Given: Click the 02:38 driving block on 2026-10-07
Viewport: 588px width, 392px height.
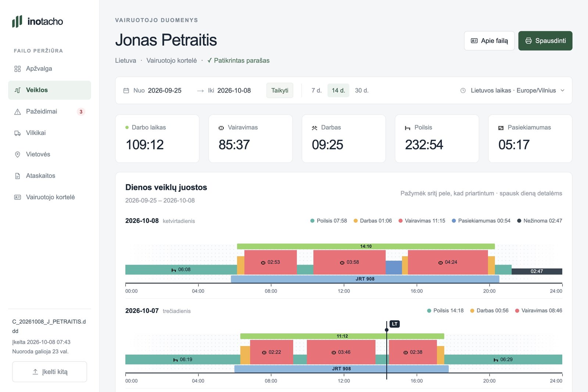Looking at the screenshot, I should tap(413, 352).
